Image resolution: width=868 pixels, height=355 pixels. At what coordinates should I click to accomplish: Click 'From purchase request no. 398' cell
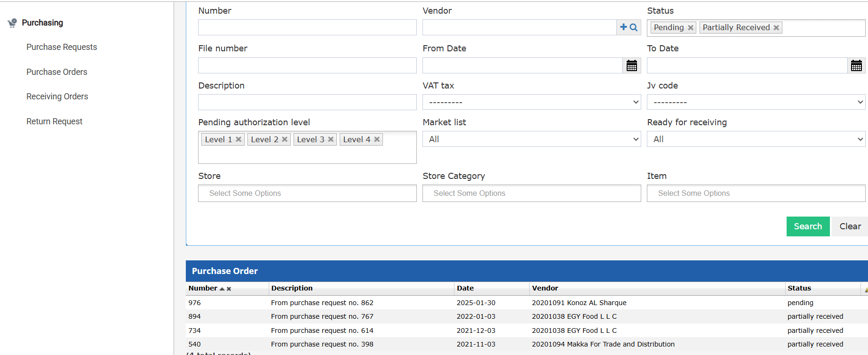pyautogui.click(x=322, y=344)
